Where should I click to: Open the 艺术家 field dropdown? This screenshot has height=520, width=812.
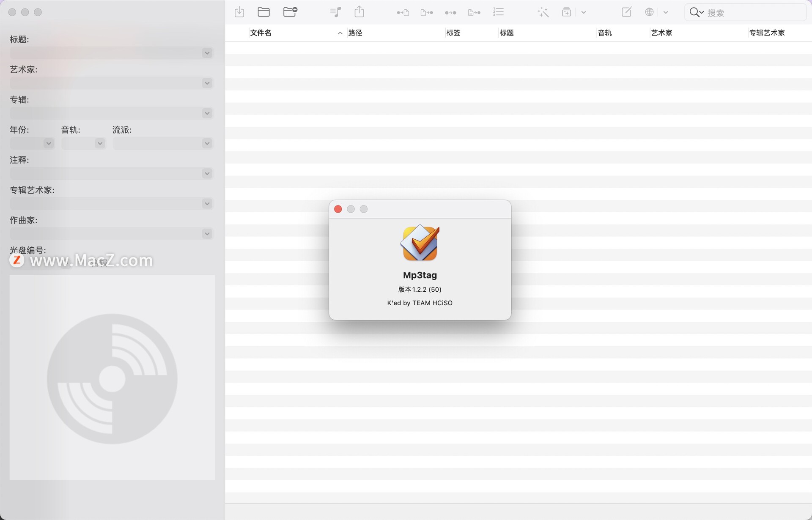pyautogui.click(x=207, y=83)
